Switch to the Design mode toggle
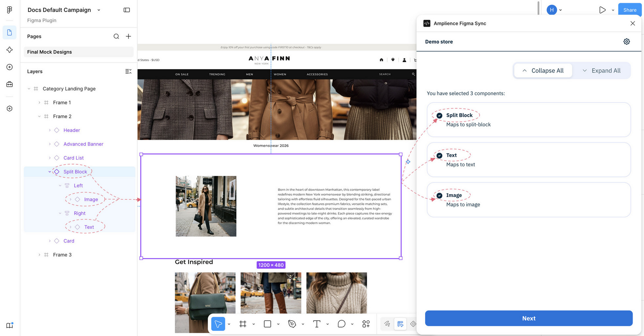 (400, 324)
